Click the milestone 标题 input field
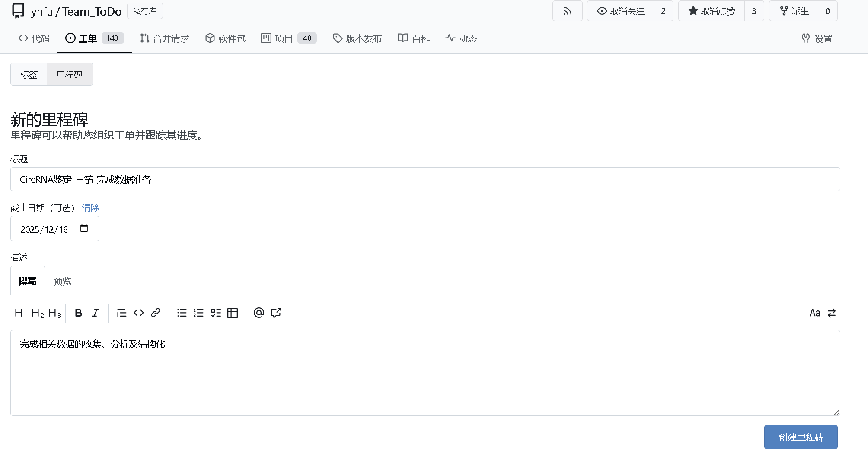This screenshot has height=453, width=868. (425, 179)
